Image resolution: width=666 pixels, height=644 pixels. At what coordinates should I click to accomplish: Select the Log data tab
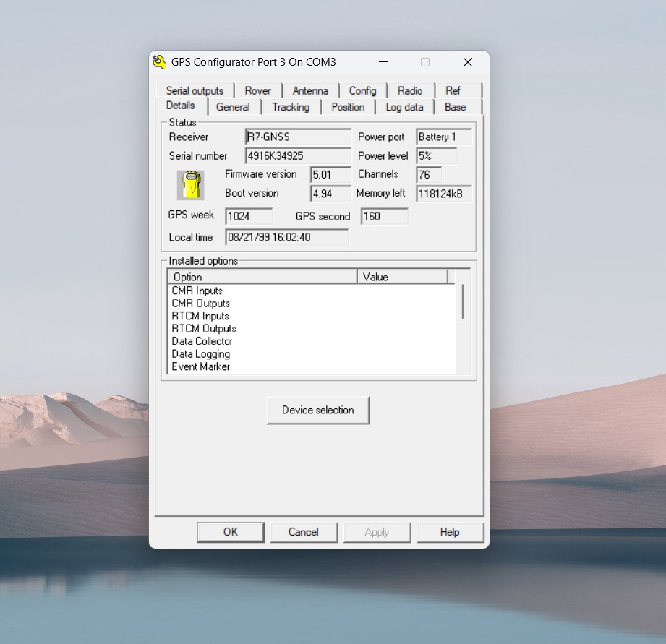(404, 107)
